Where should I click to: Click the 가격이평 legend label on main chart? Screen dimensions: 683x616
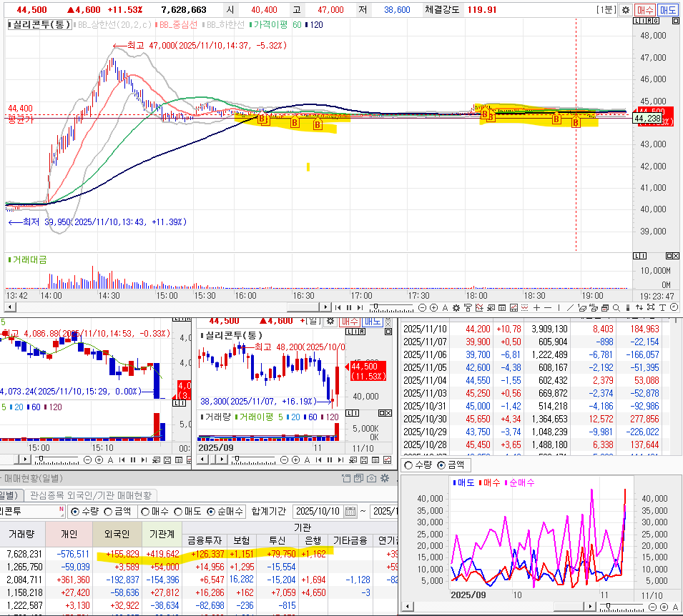point(270,25)
